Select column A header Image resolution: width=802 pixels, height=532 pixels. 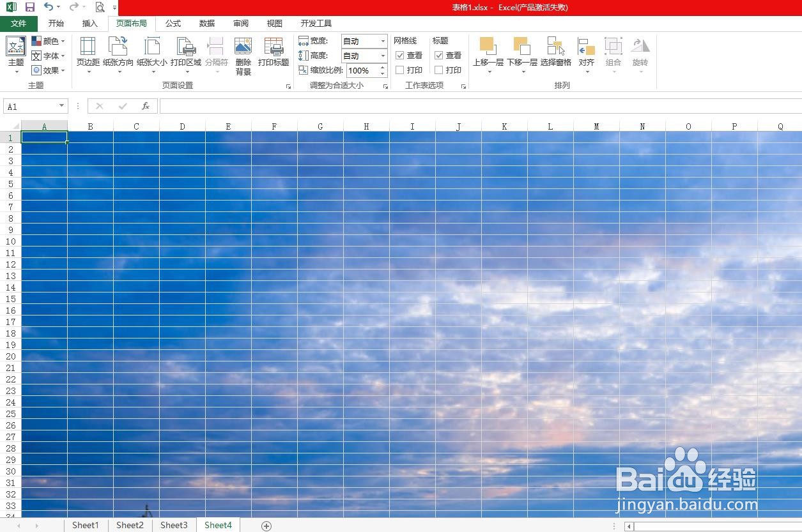[x=44, y=126]
